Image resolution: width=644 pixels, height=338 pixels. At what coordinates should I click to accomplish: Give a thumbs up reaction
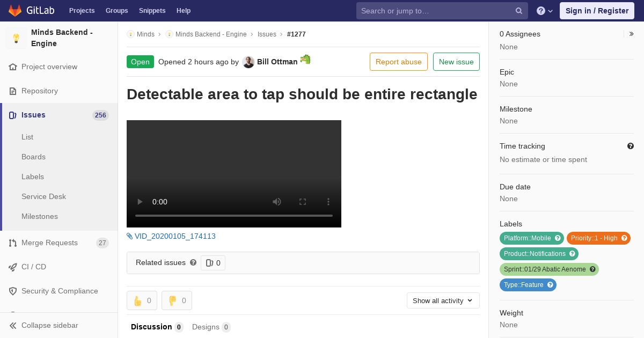tap(142, 300)
